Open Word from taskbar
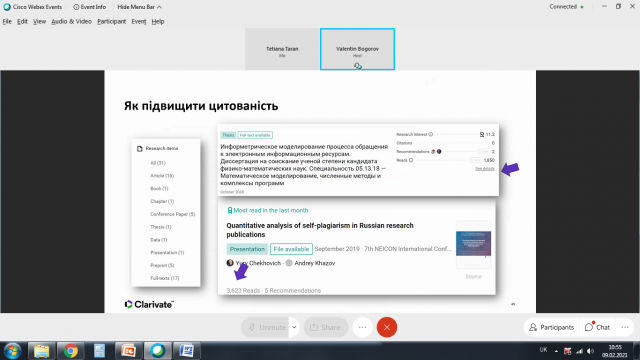Viewport: 640px width, 360px height. point(187,351)
